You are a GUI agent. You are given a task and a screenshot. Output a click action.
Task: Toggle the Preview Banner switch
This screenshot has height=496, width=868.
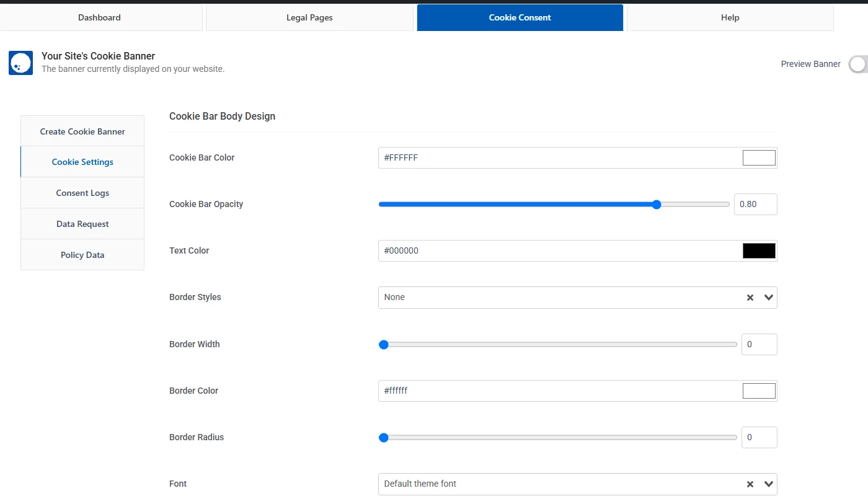coord(858,64)
